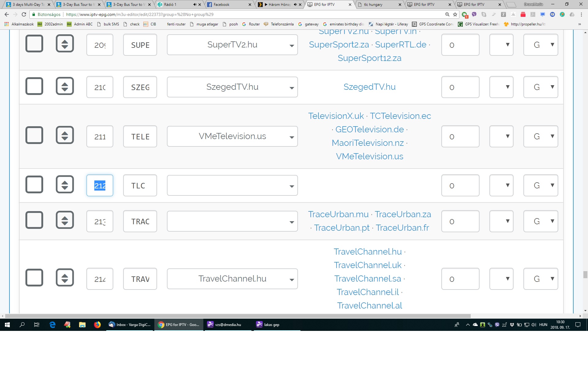Click the MaoriTelevision.nz suggestion link

click(367, 143)
